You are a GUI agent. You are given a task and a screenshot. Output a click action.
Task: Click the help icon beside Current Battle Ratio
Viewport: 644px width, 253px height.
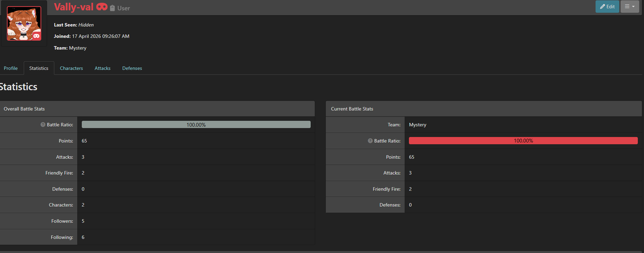tap(370, 141)
